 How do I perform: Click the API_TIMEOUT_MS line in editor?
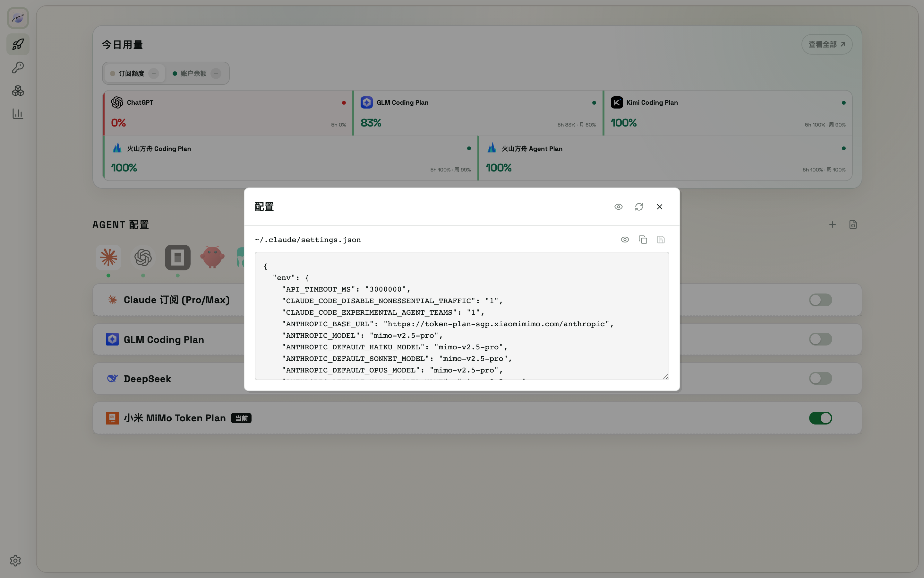tap(346, 289)
